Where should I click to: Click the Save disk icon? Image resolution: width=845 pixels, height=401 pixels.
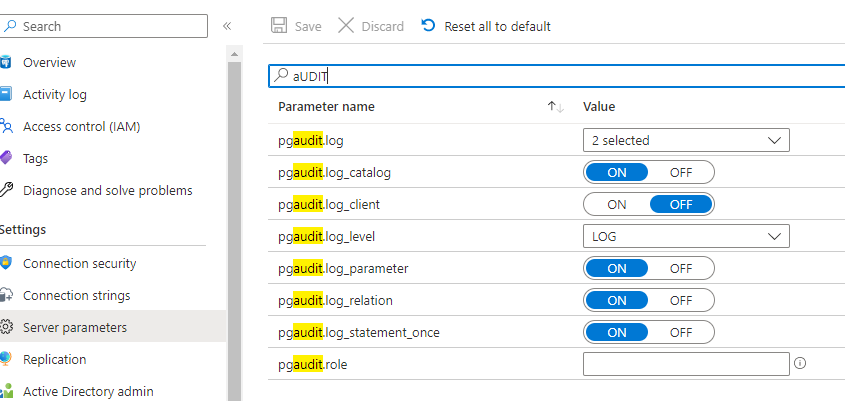pyautogui.click(x=279, y=26)
